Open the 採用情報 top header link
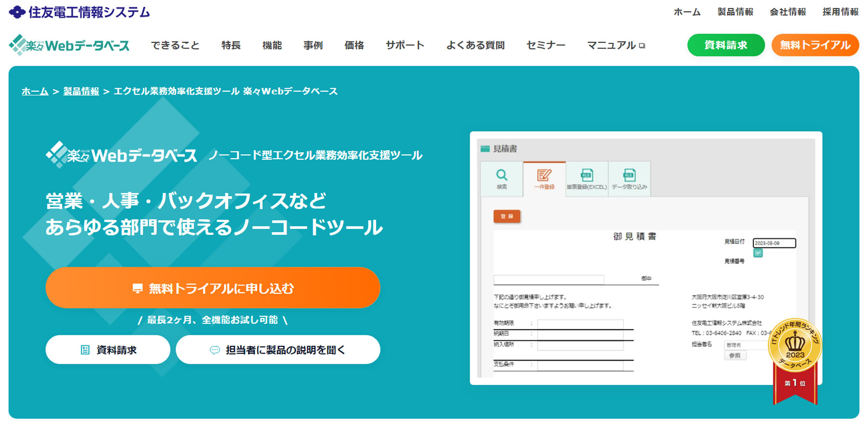Viewport: 868px width, 423px height. pos(840,12)
